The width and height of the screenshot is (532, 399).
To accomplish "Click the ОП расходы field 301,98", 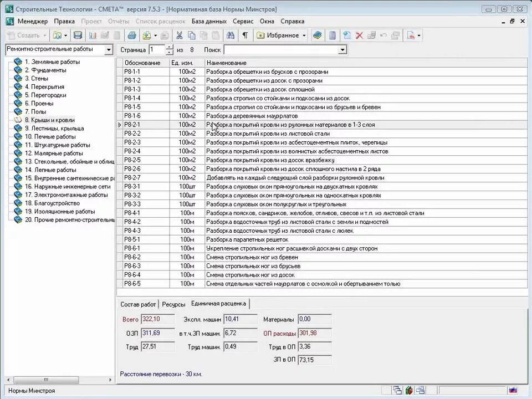I will click(x=315, y=333).
